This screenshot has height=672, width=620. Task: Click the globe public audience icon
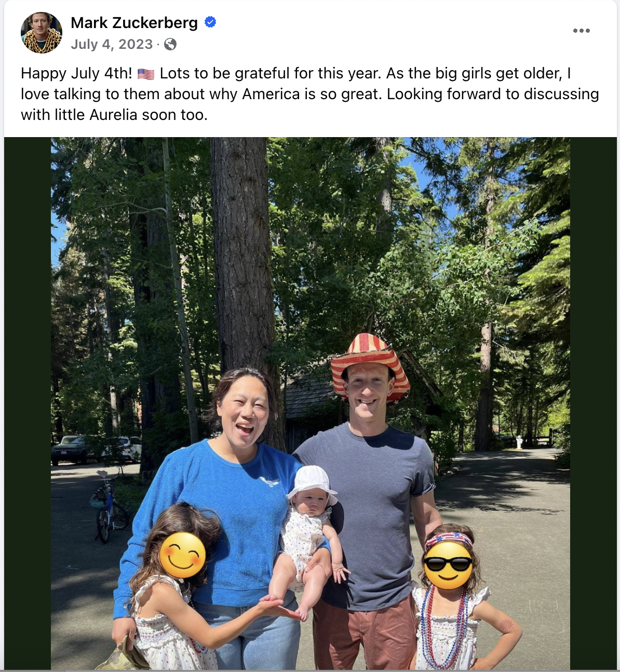coord(170,45)
